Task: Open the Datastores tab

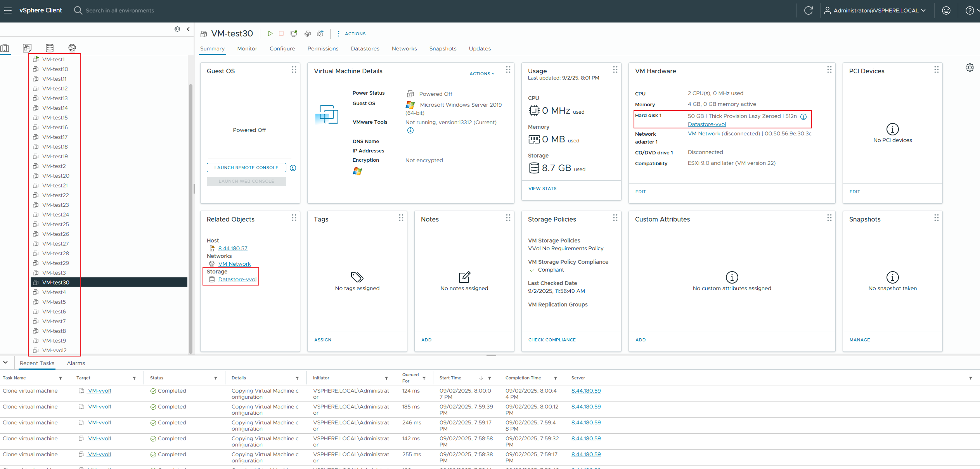Action: pyautogui.click(x=365, y=48)
